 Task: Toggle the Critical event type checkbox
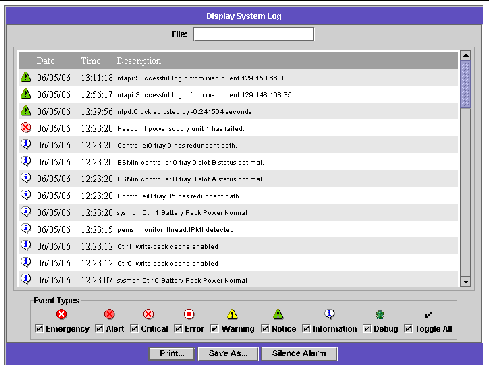point(134,329)
